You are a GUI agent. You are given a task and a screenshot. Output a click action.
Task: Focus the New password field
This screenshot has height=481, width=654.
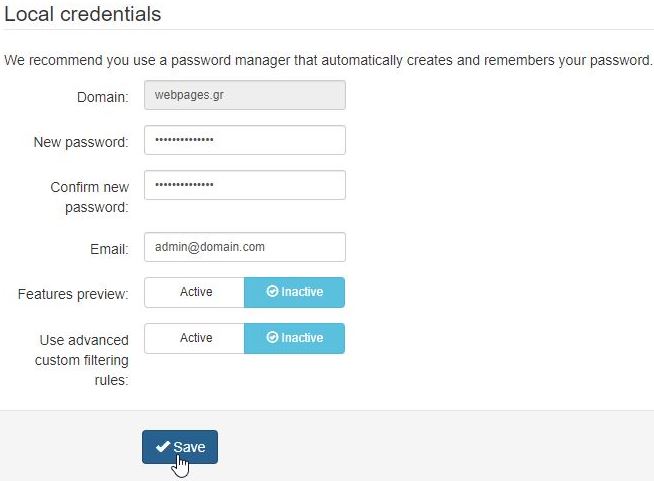pos(245,140)
